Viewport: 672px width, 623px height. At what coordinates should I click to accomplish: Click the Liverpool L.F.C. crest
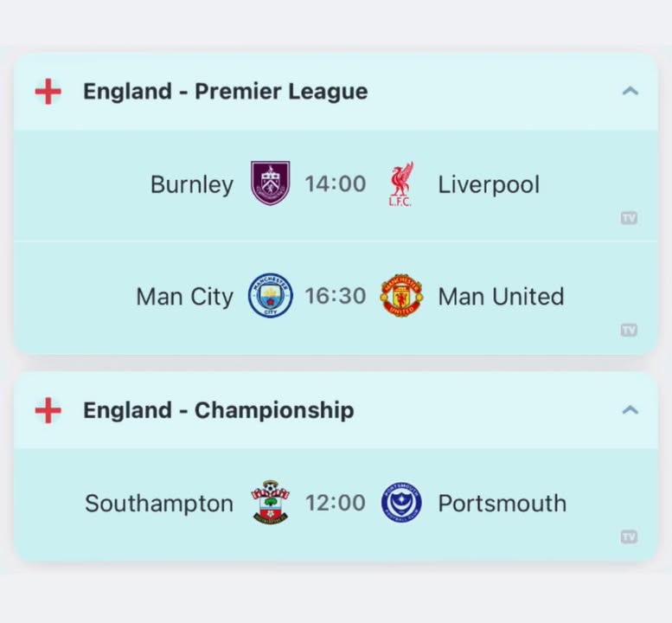pyautogui.click(x=401, y=184)
